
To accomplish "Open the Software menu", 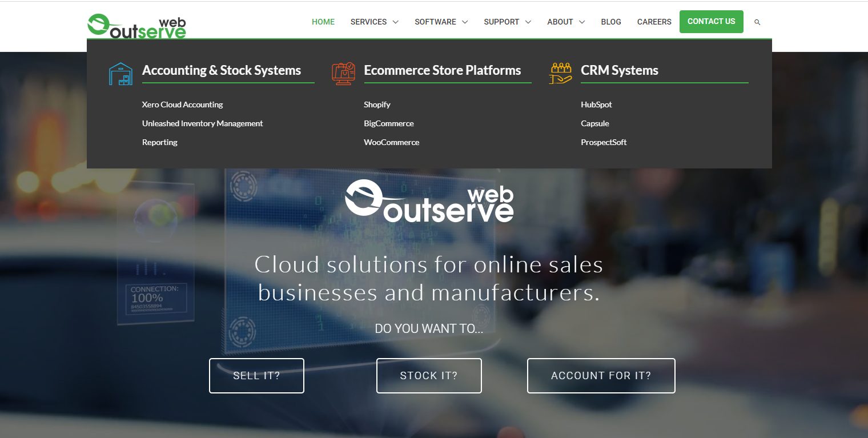I will (435, 22).
